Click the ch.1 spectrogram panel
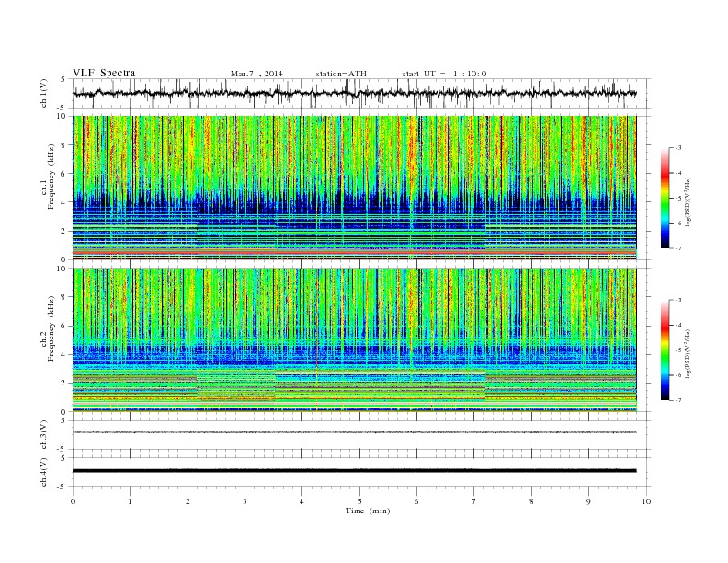Screen dimensions: 728x563 [354, 188]
